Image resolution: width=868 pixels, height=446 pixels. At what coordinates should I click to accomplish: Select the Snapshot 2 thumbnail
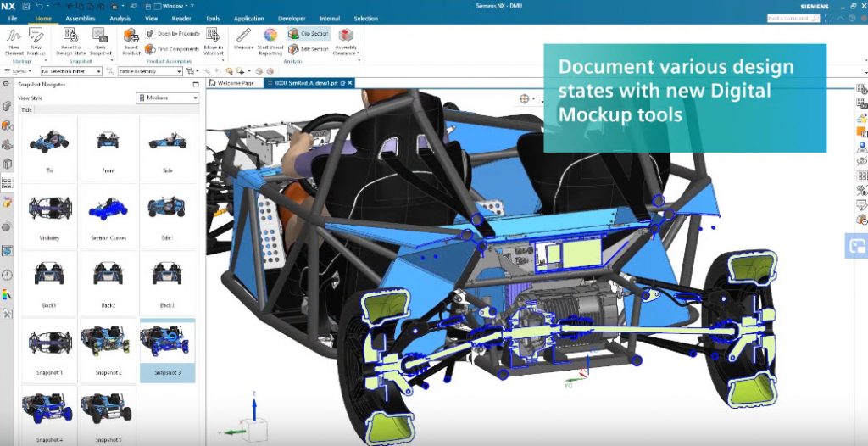coord(108,350)
